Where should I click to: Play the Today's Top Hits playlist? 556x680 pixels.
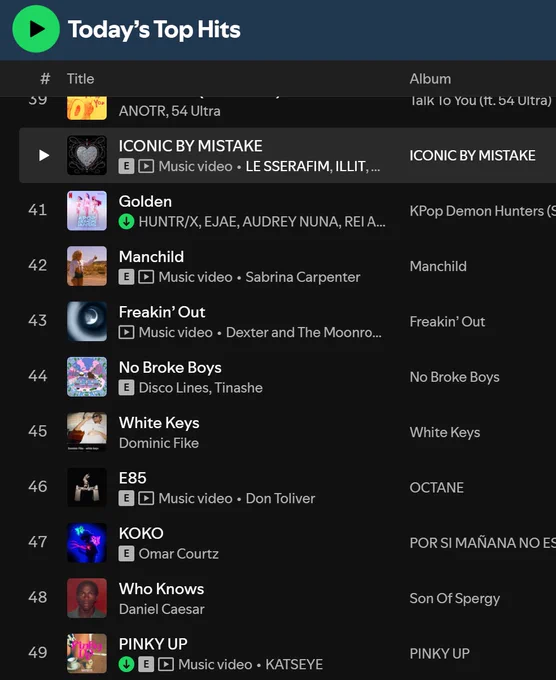[36, 29]
